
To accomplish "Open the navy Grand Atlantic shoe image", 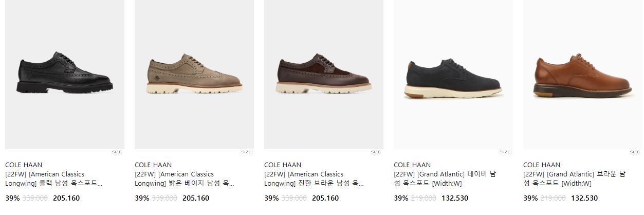I will [453, 75].
